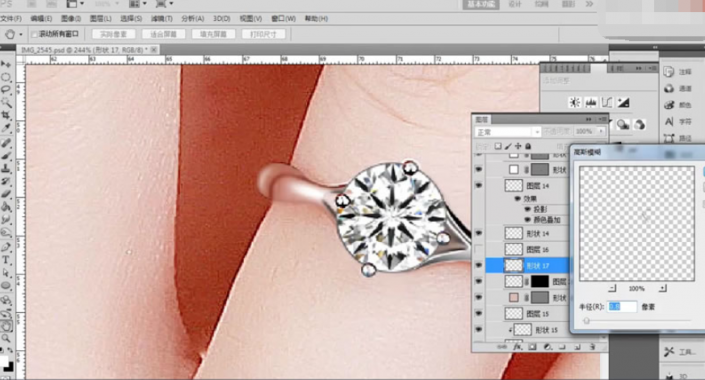The width and height of the screenshot is (705, 380).
Task: Hide selected layer 形状 17
Action: click(x=478, y=265)
